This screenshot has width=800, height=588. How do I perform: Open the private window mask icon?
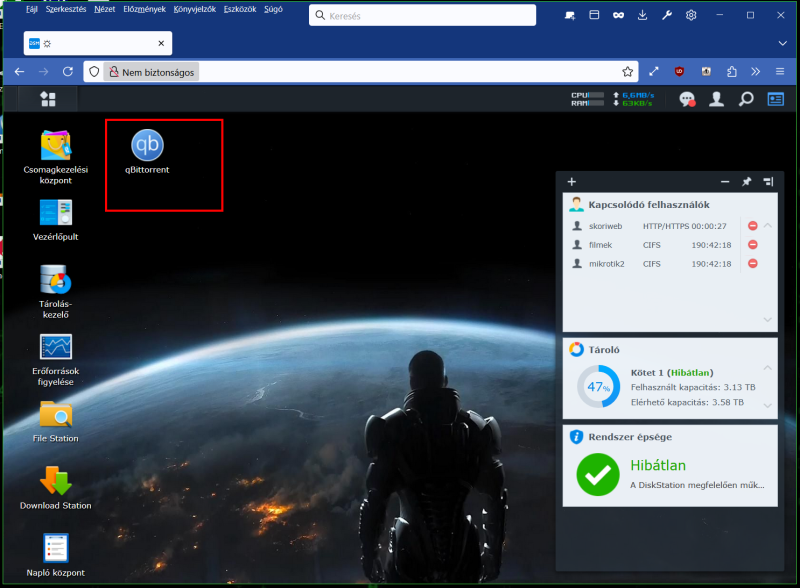(x=618, y=15)
